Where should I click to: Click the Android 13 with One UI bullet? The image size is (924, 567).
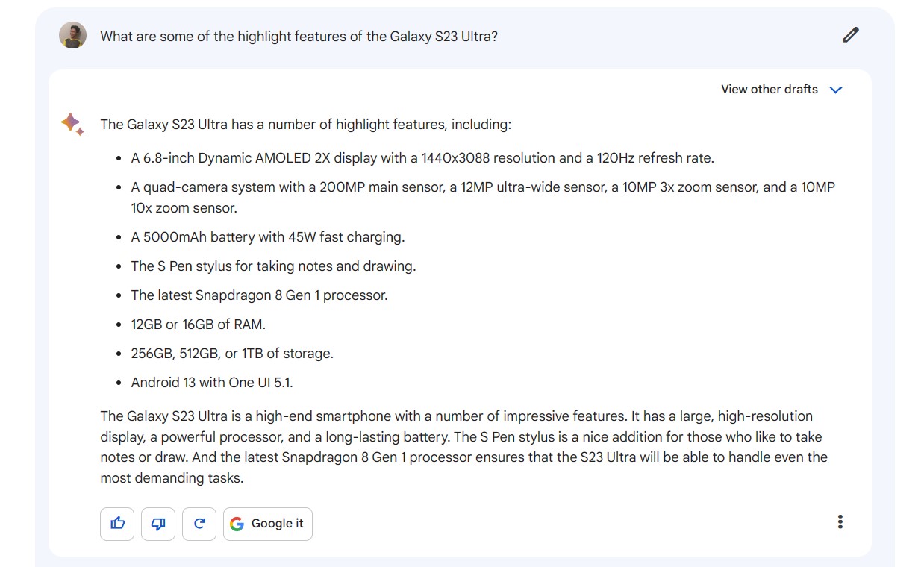tap(211, 383)
